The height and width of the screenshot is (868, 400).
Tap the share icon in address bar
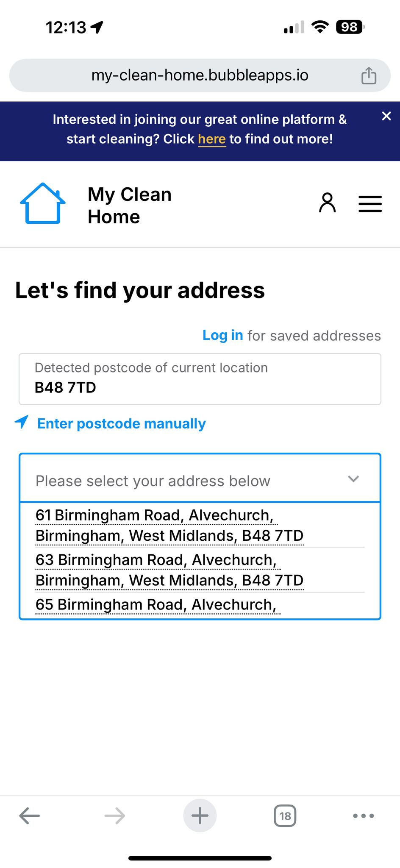point(369,76)
